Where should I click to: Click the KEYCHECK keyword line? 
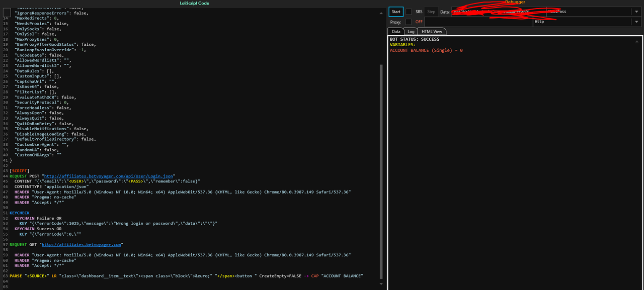pos(20,213)
